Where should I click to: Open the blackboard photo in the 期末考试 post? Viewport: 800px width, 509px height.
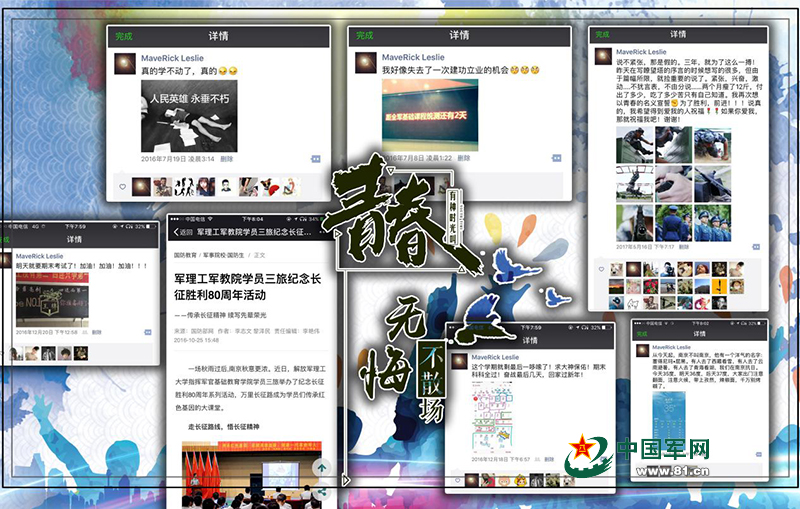coord(52,300)
